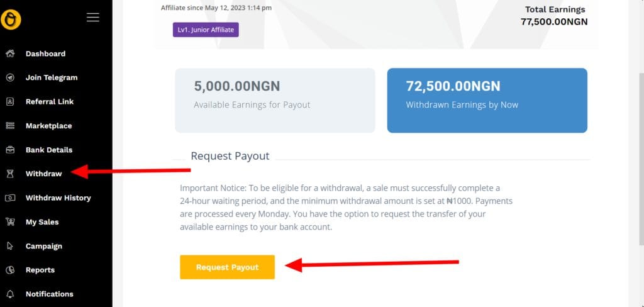The height and width of the screenshot is (307, 644).
Task: Click the Bank Details briefcase icon
Action: point(10,150)
